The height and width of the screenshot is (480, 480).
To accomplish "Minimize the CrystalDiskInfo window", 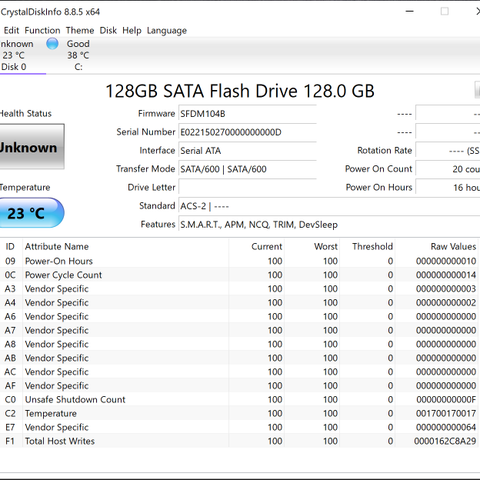I will pyautogui.click(x=410, y=12).
